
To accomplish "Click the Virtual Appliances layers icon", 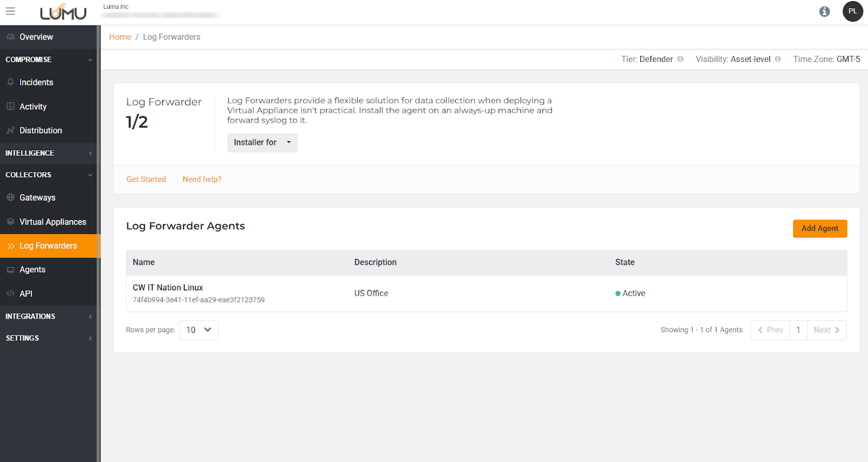I will [10, 221].
